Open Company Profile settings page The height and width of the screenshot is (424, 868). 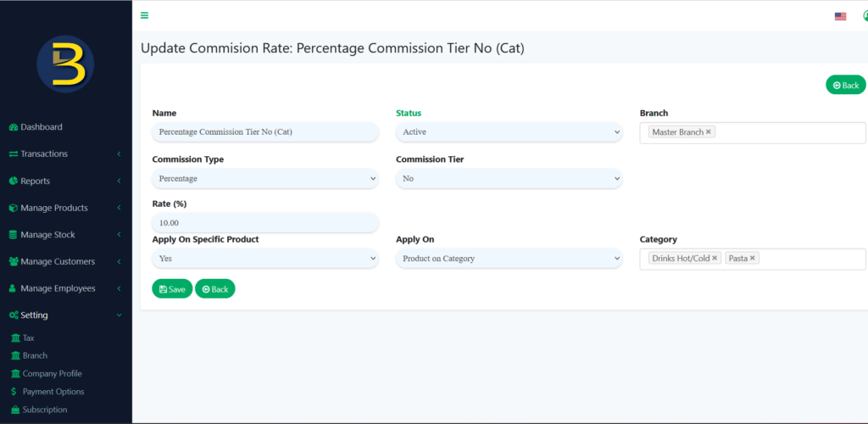click(52, 373)
